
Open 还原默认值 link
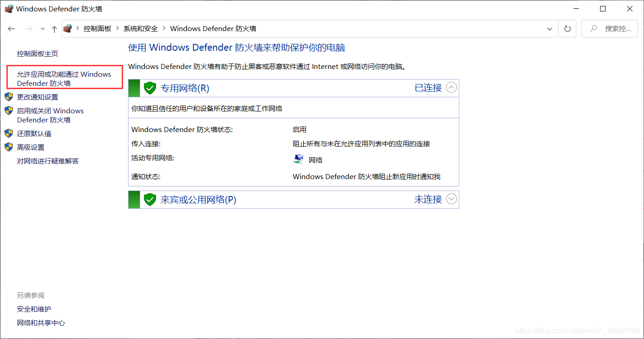[34, 133]
